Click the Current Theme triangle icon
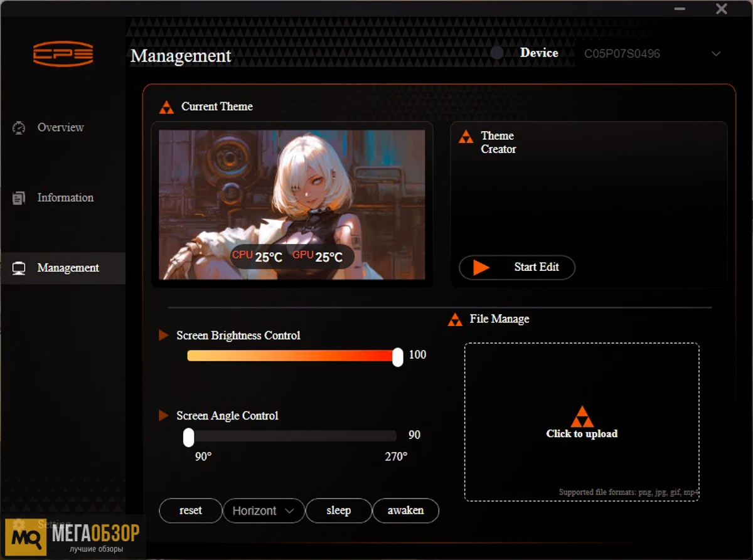 [166, 107]
